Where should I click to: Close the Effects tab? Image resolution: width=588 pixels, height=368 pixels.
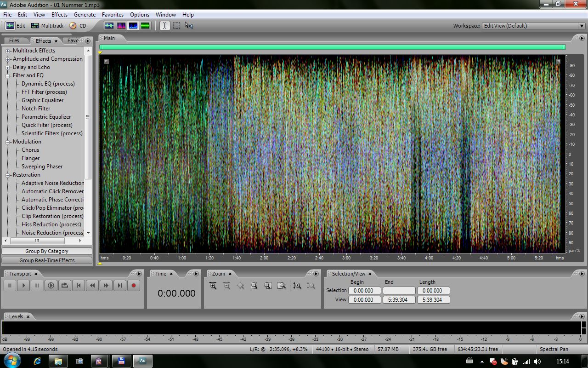[56, 41]
